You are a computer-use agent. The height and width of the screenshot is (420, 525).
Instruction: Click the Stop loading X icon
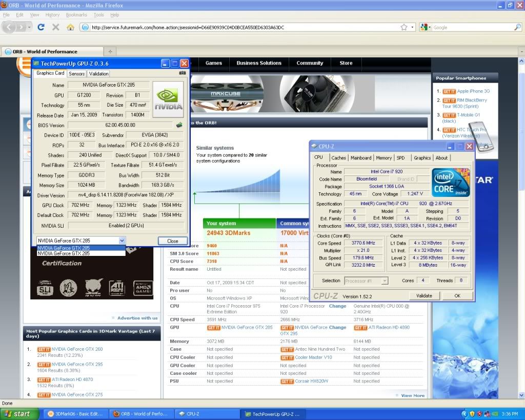point(55,27)
